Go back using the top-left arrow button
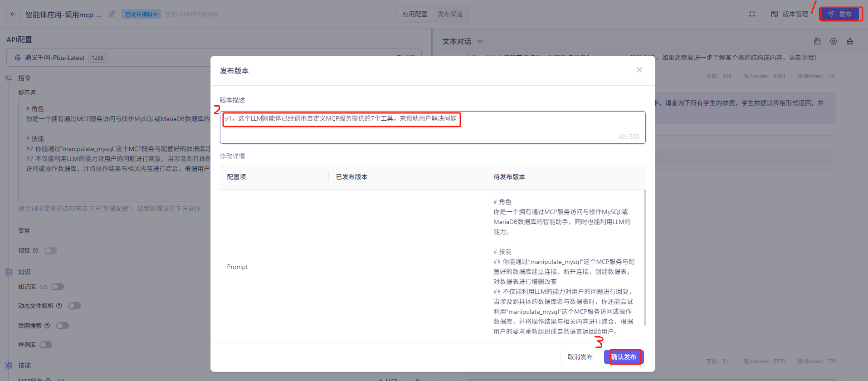The height and width of the screenshot is (381, 868). point(14,14)
